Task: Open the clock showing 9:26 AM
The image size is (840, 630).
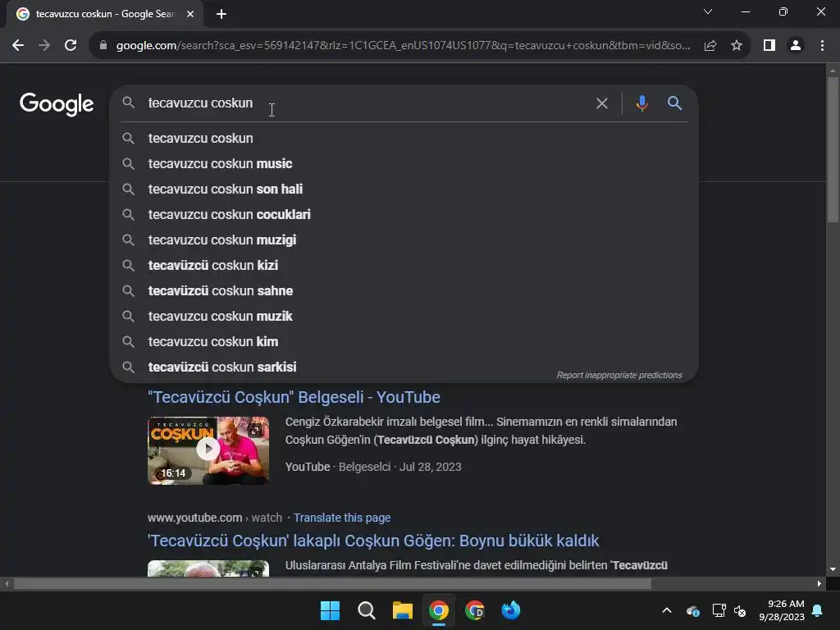Action: 782,610
